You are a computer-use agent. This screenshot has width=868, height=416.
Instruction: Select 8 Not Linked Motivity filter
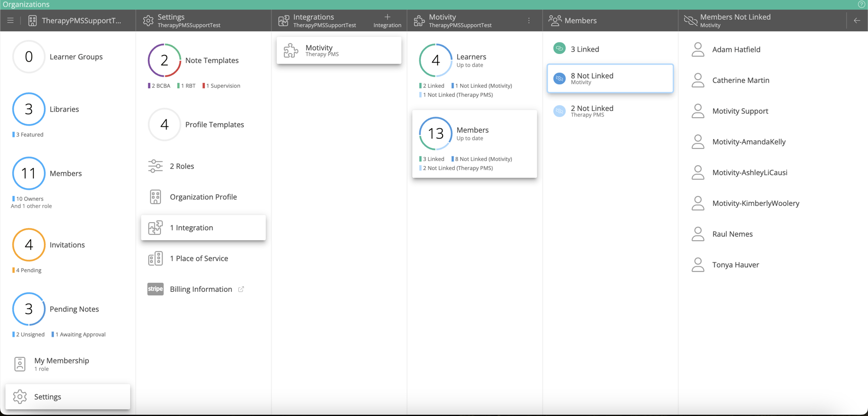click(x=610, y=78)
